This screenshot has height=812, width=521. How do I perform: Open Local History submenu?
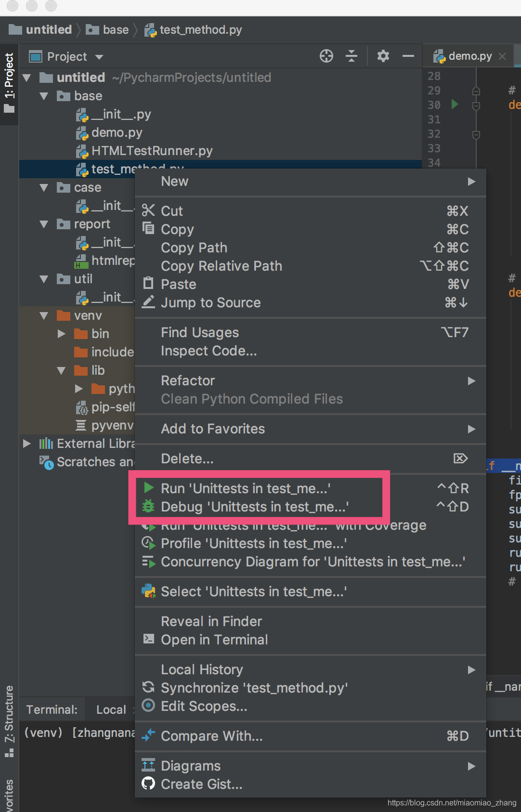pyautogui.click(x=311, y=669)
